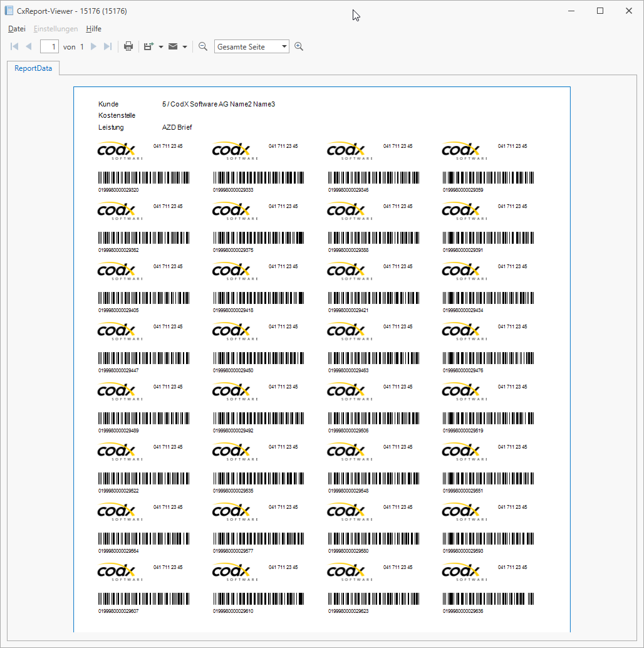Click barcode number 0199980000029610
Screen dimensions: 644x648
(x=233, y=611)
